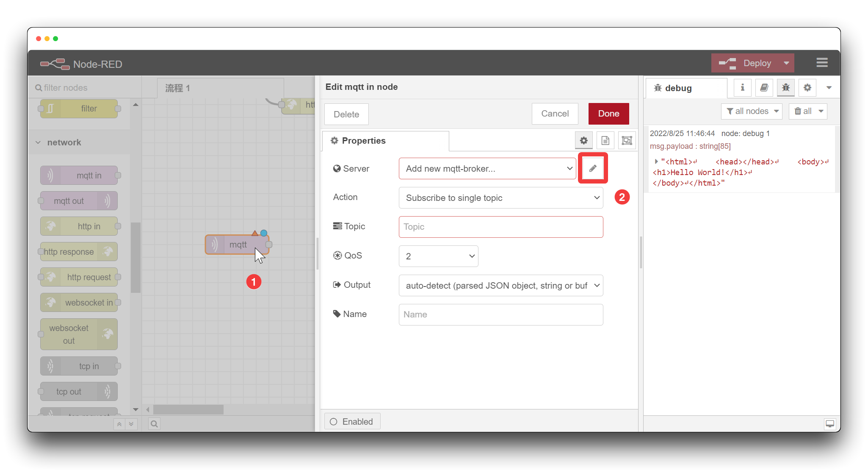Click the Delete button
Screen dimensions: 868x473
click(x=346, y=114)
